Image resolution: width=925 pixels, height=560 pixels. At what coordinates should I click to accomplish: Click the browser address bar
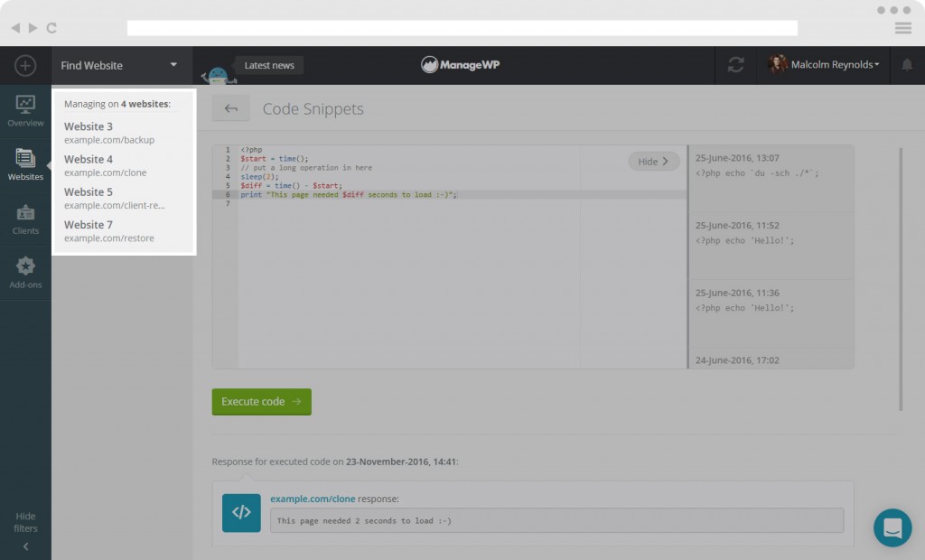pos(462,28)
